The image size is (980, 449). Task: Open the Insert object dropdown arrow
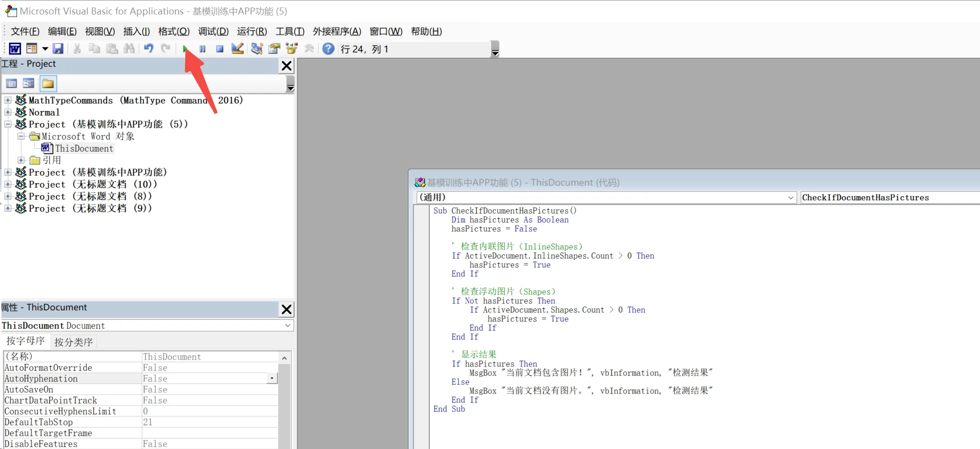tap(45, 49)
